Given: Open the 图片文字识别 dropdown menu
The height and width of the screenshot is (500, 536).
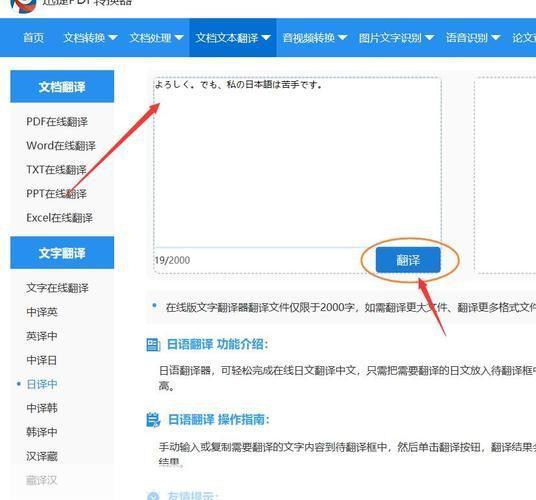Looking at the screenshot, I should [x=396, y=38].
